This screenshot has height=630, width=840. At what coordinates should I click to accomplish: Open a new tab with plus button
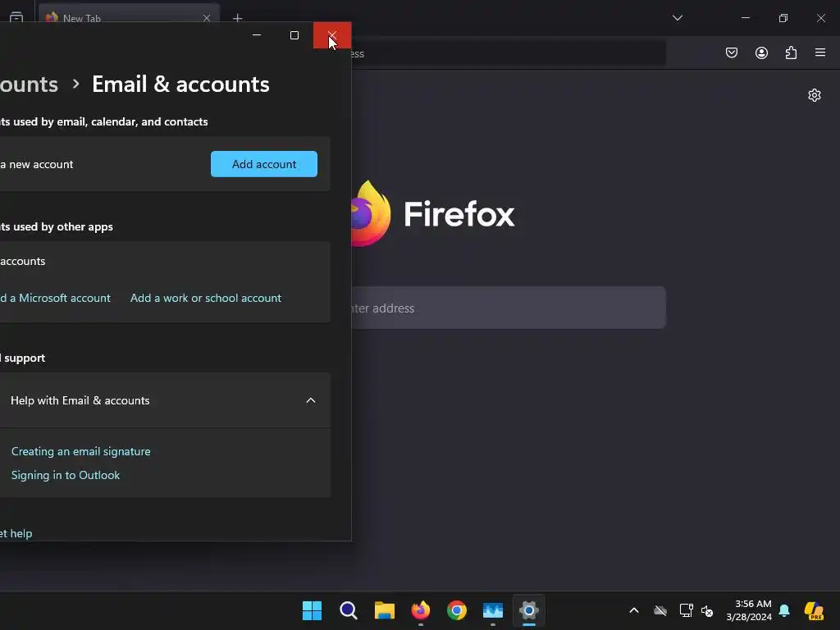(237, 18)
